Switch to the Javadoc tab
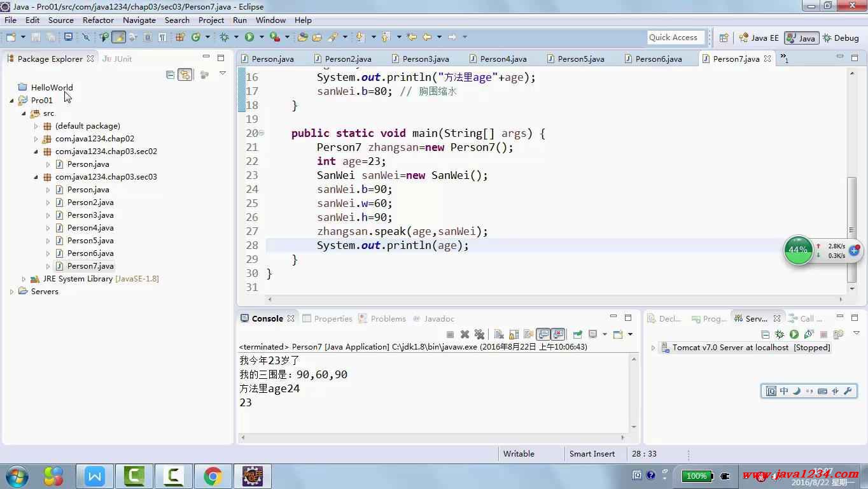 pos(433,318)
